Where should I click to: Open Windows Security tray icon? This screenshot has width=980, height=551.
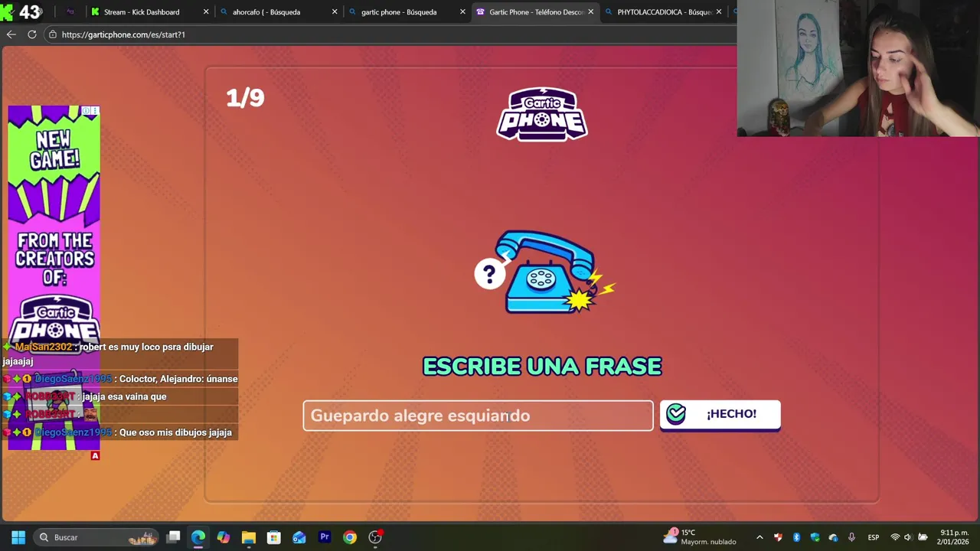[815, 537]
